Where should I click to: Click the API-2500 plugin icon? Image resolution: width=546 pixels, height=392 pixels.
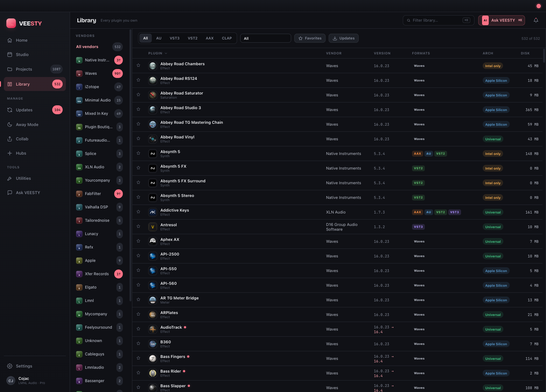(x=153, y=256)
